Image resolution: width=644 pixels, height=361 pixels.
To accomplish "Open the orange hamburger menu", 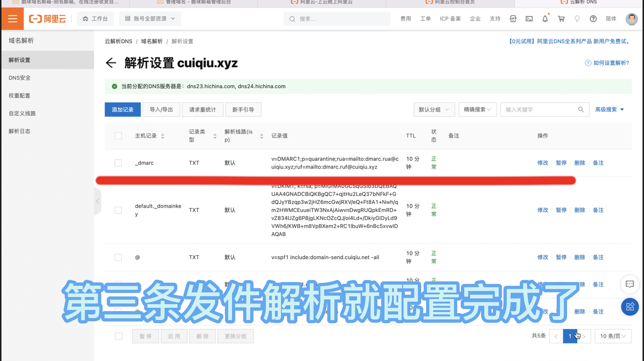I will pos(12,19).
